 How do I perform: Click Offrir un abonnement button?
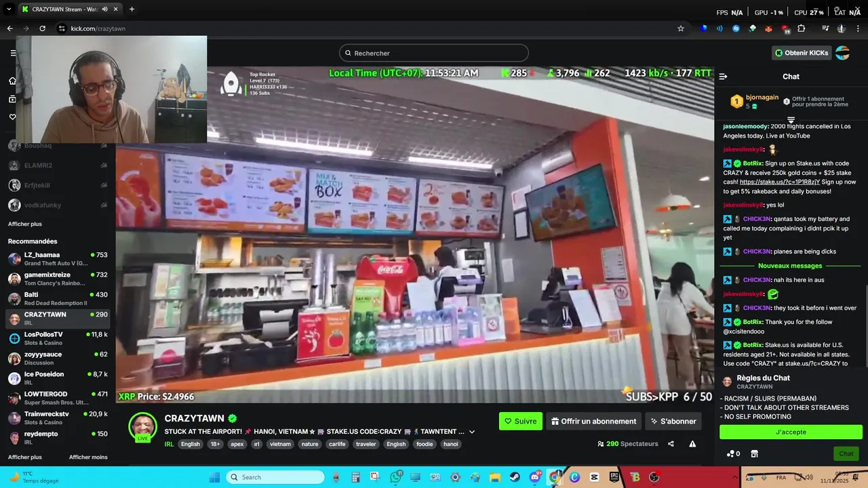[594, 421]
